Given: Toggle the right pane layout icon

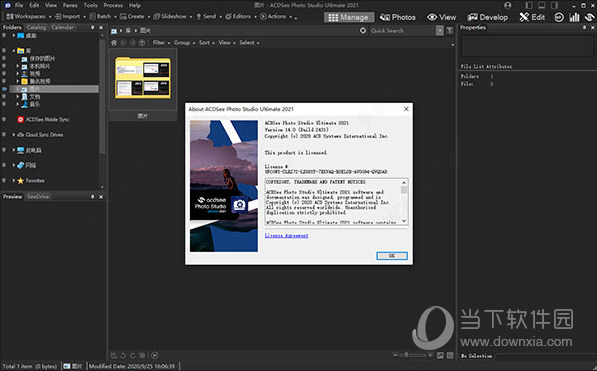Looking at the screenshot, I should (x=554, y=5).
